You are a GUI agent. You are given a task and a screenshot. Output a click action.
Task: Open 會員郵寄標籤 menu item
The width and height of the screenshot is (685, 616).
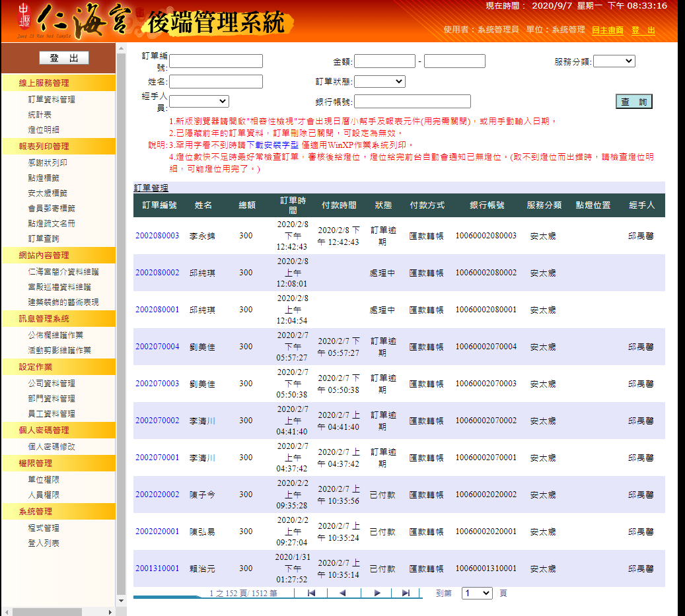click(52, 208)
